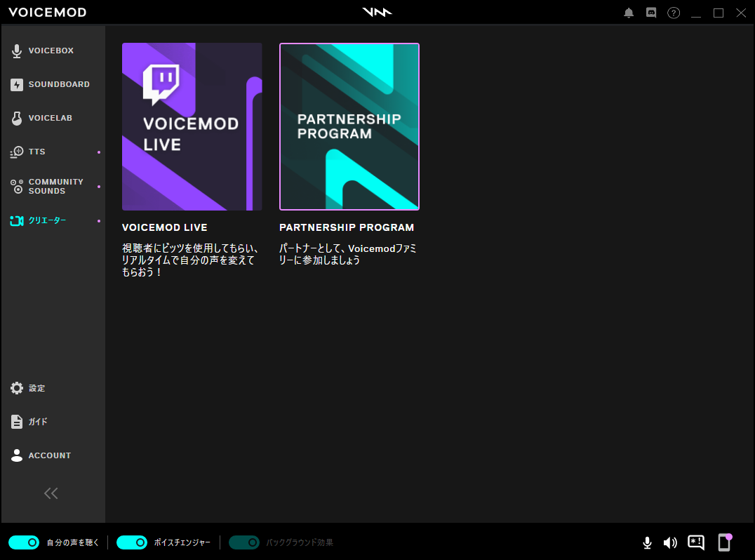755x560 pixels.
Task: Click the ACCOUNT label
Action: [50, 455]
